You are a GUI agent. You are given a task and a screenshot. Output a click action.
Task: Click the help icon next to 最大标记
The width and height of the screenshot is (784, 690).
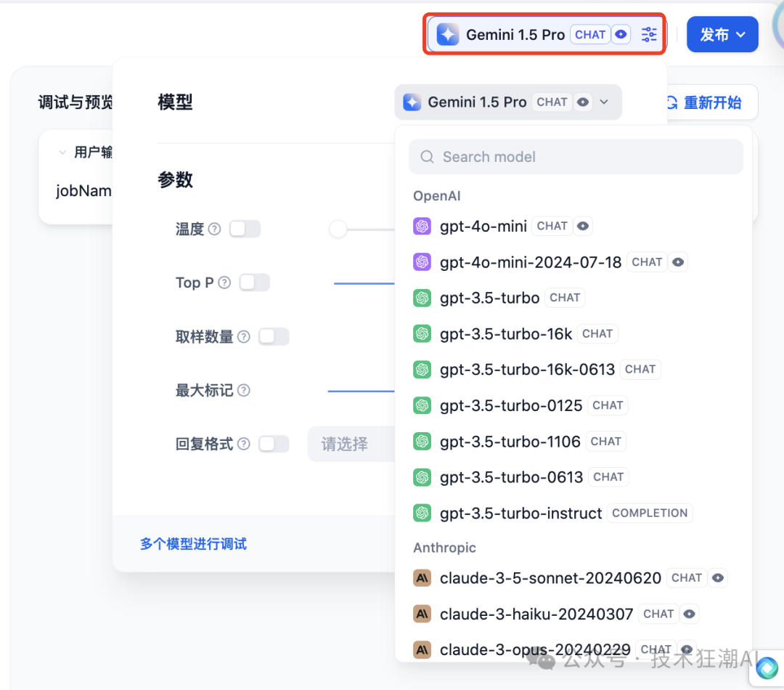(243, 390)
